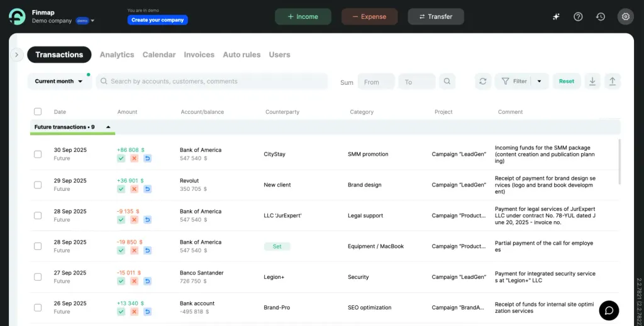
Task: Open the history clock icon
Action: pyautogui.click(x=601, y=17)
